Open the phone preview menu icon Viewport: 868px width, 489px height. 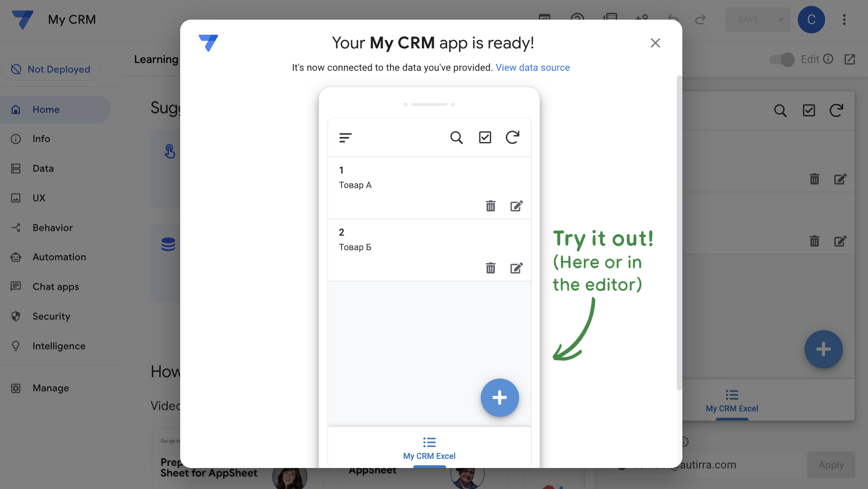click(x=345, y=137)
